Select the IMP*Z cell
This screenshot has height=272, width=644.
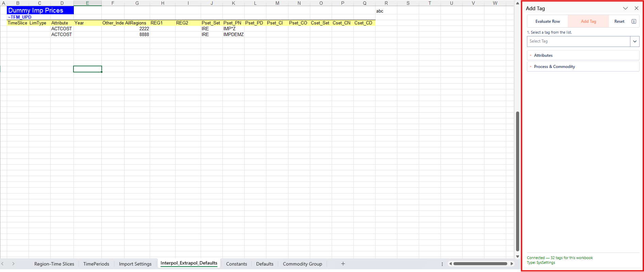tap(233, 29)
